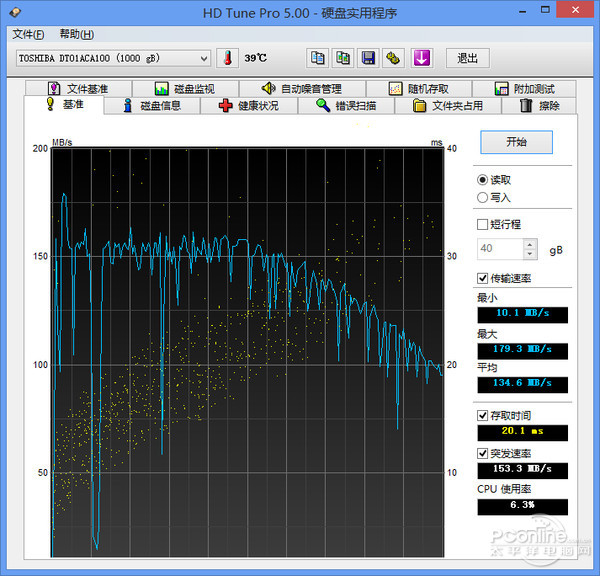Viewport: 600px width, 576px height.
Task: Open the 文件(F) menu
Action: (x=28, y=34)
